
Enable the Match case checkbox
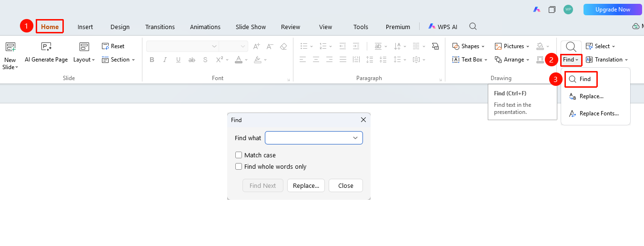239,155
